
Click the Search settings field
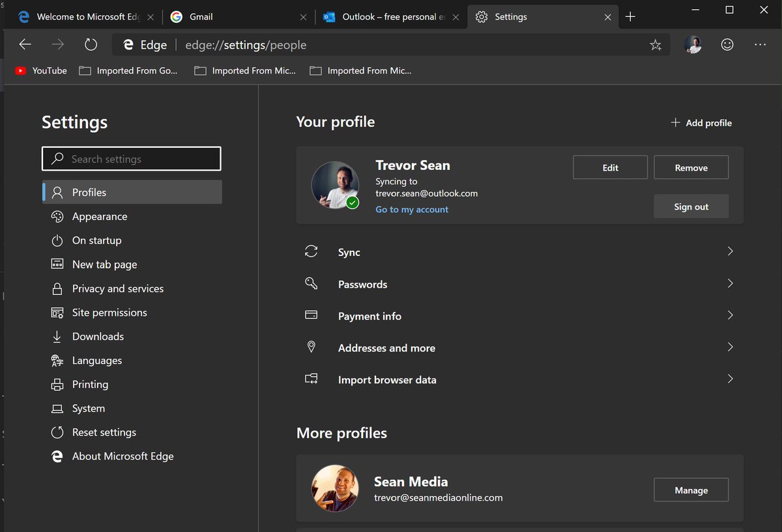click(x=132, y=159)
